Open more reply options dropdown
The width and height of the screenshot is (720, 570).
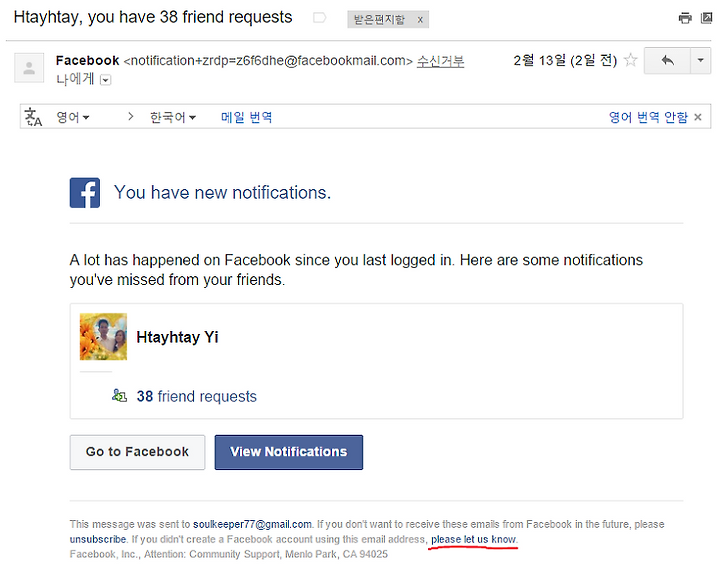pos(701,60)
